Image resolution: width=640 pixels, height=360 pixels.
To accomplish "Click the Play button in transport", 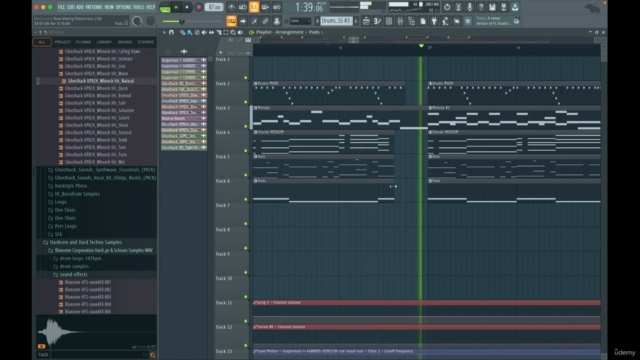I will click(x=176, y=7).
